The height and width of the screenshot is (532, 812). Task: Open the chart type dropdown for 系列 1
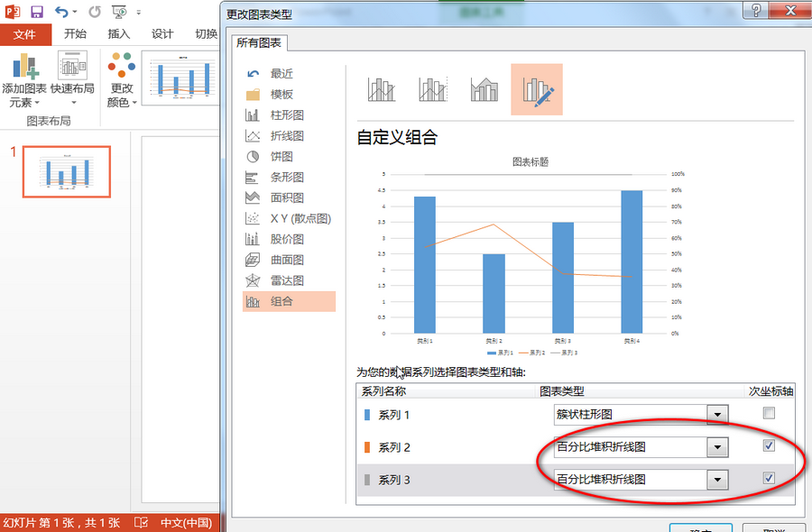click(x=720, y=415)
